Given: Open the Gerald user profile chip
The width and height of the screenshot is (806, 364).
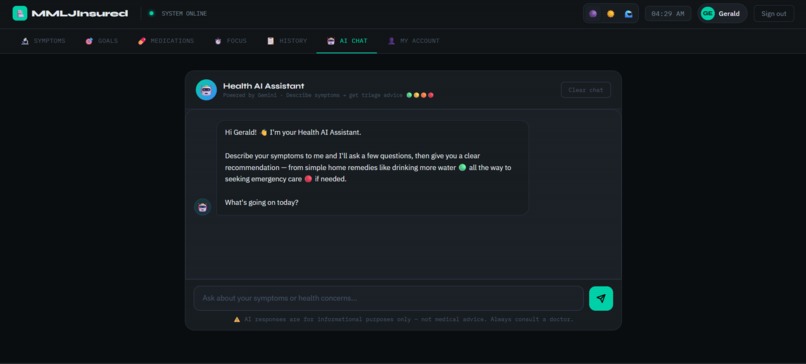Looking at the screenshot, I should coord(722,14).
